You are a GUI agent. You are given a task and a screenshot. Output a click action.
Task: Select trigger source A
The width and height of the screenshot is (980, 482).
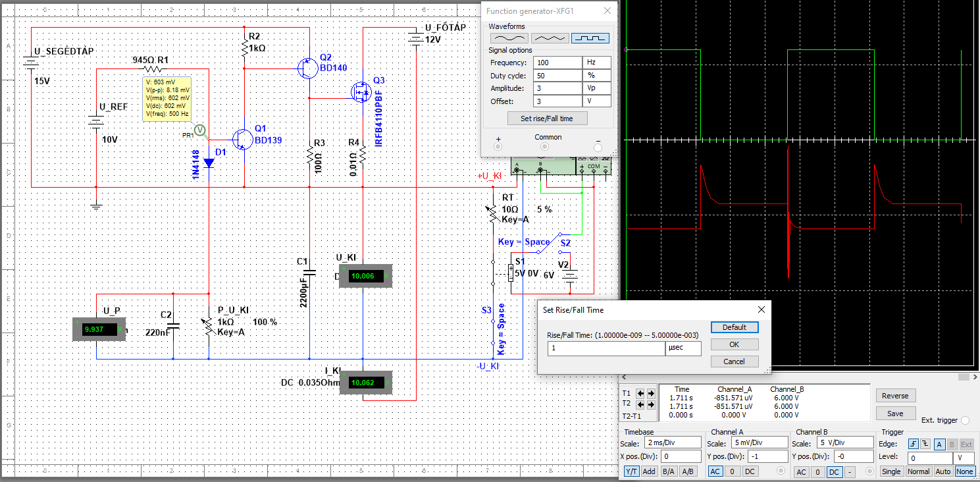[x=941, y=444]
